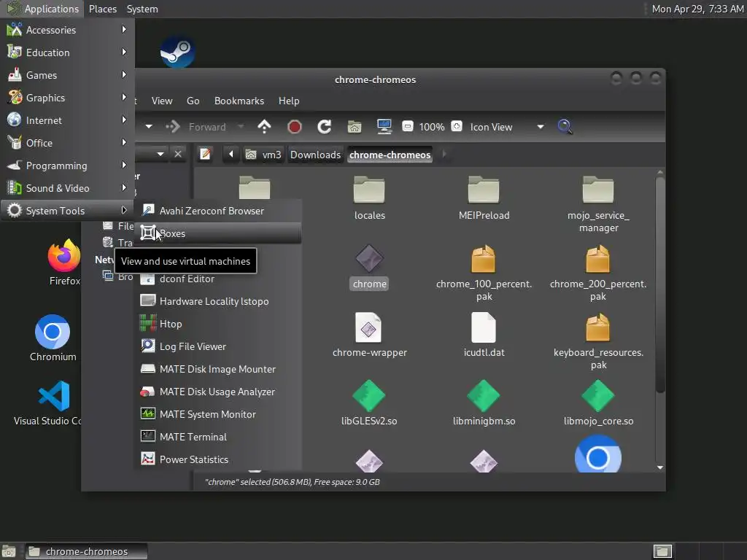The image size is (747, 560).
Task: Expand the Internet submenu
Action: (67, 120)
